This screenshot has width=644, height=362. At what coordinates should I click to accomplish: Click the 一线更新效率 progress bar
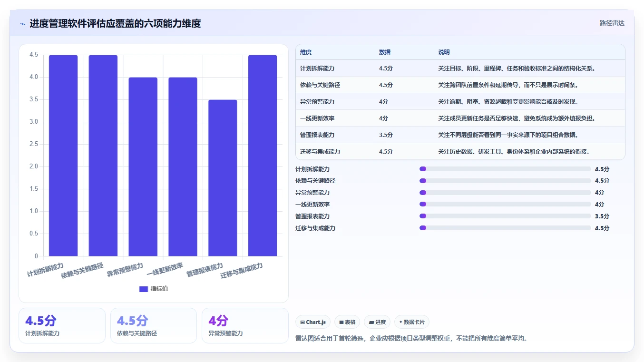(x=505, y=205)
